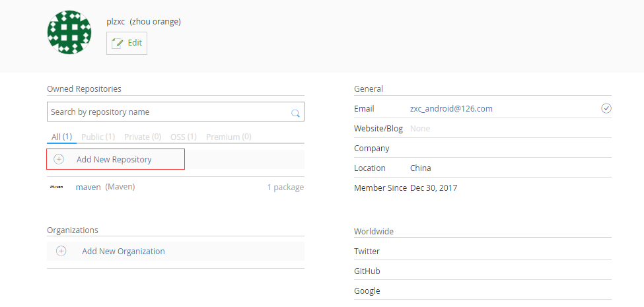Open the maven repository link
Viewport: 644px width, 307px height.
coord(88,187)
